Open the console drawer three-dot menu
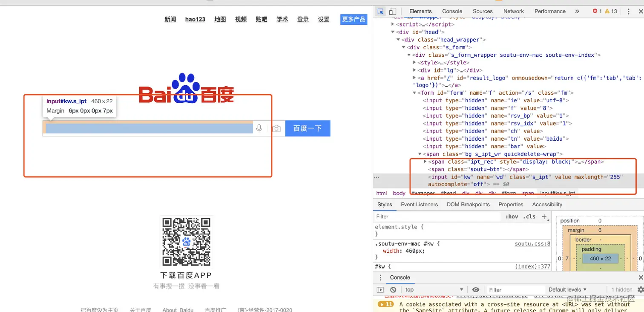The height and width of the screenshot is (312, 644). coord(381,277)
